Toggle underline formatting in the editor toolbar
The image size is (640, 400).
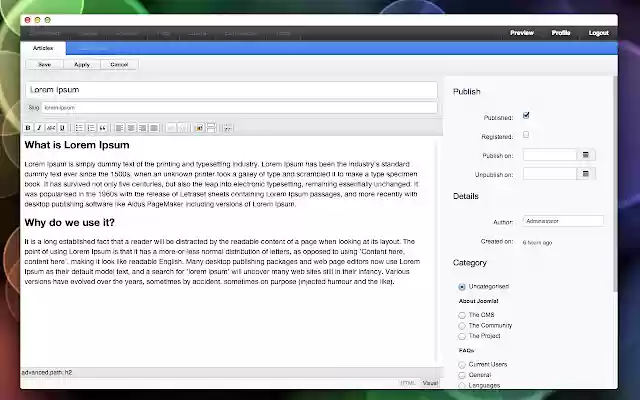[62, 128]
